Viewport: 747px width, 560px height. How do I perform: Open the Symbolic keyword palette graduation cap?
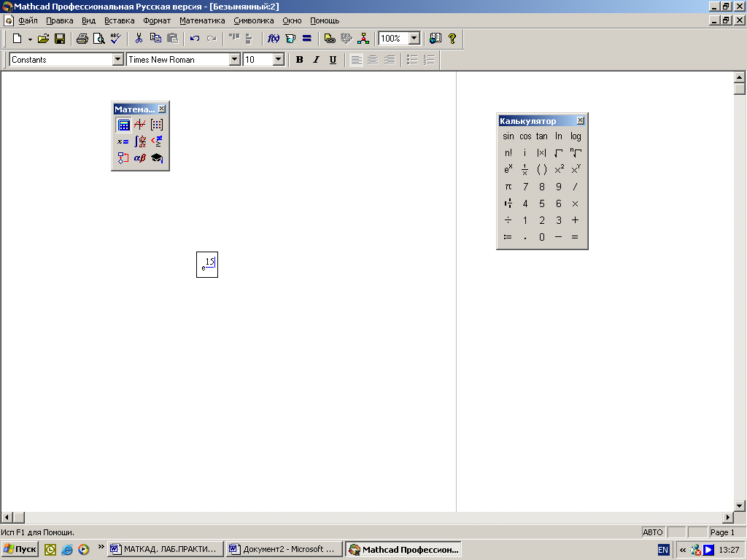157,158
